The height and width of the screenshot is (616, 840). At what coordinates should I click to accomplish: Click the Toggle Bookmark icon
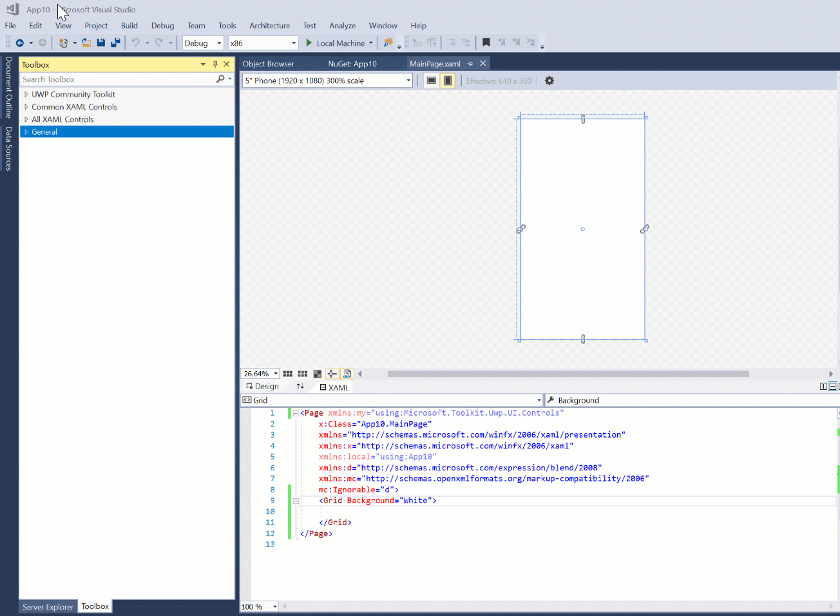pos(486,42)
